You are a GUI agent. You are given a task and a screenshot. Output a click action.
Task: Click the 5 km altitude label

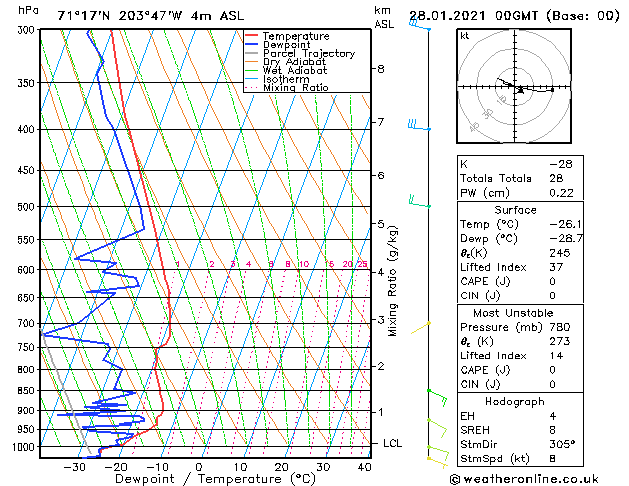[380, 224]
